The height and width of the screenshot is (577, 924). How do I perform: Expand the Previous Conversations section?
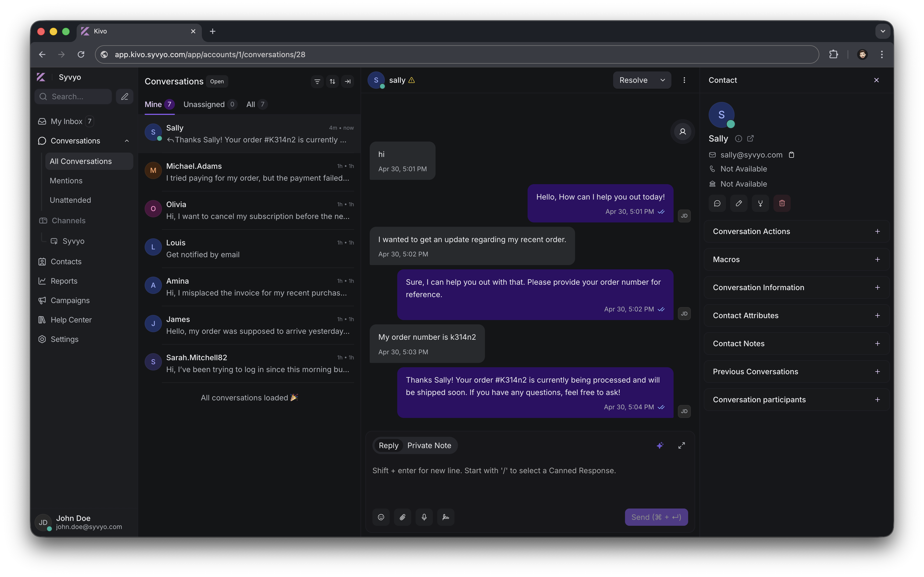tap(877, 371)
